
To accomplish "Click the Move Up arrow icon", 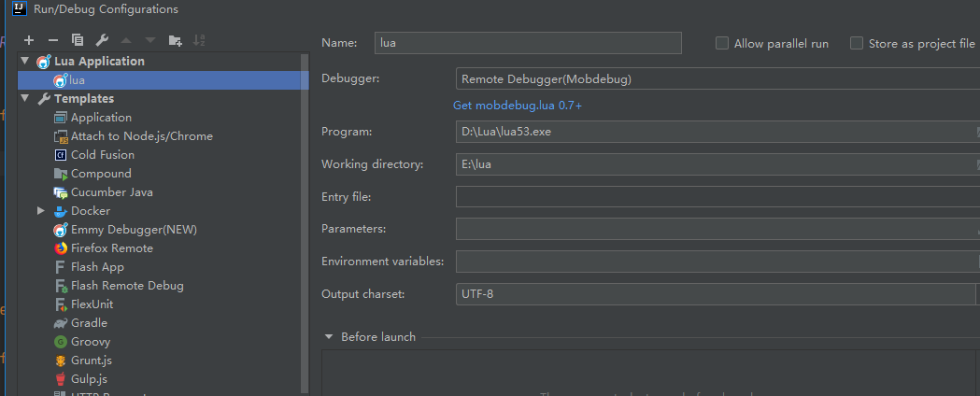I will 126,40.
